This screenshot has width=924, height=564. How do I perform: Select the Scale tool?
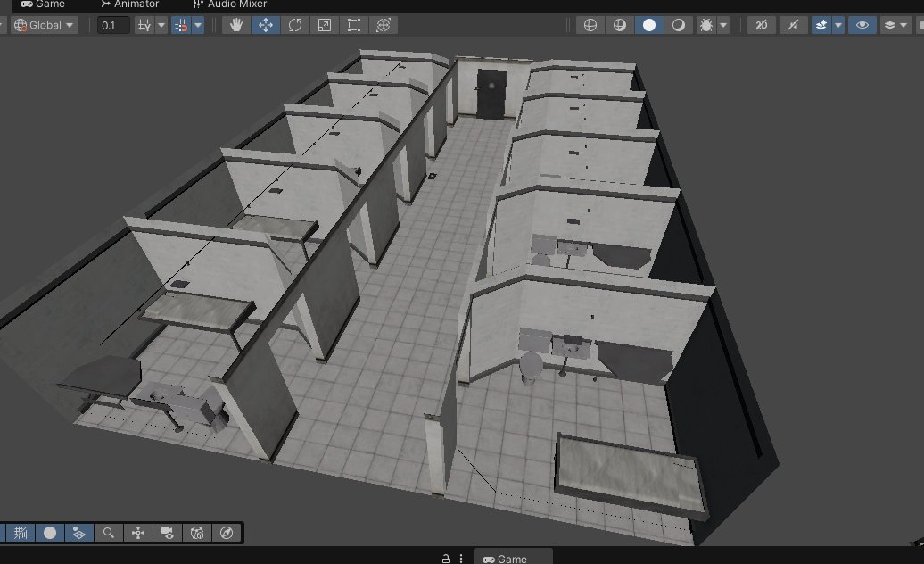[x=324, y=24]
